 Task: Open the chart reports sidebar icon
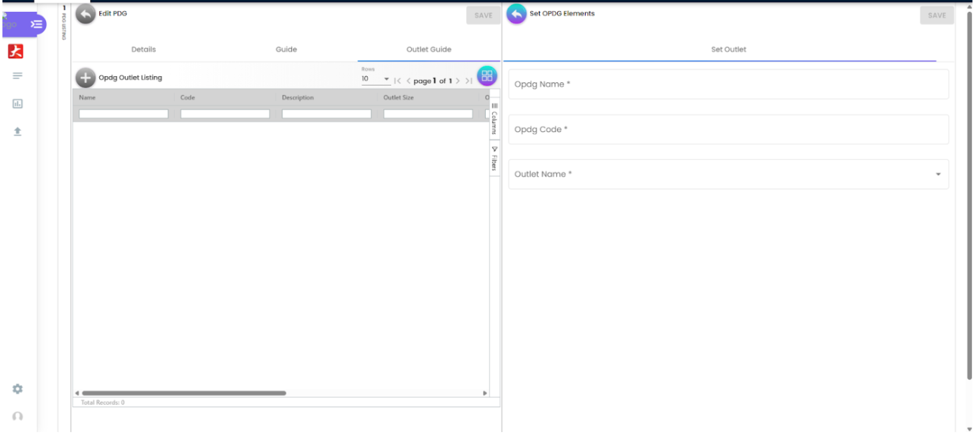click(x=17, y=103)
